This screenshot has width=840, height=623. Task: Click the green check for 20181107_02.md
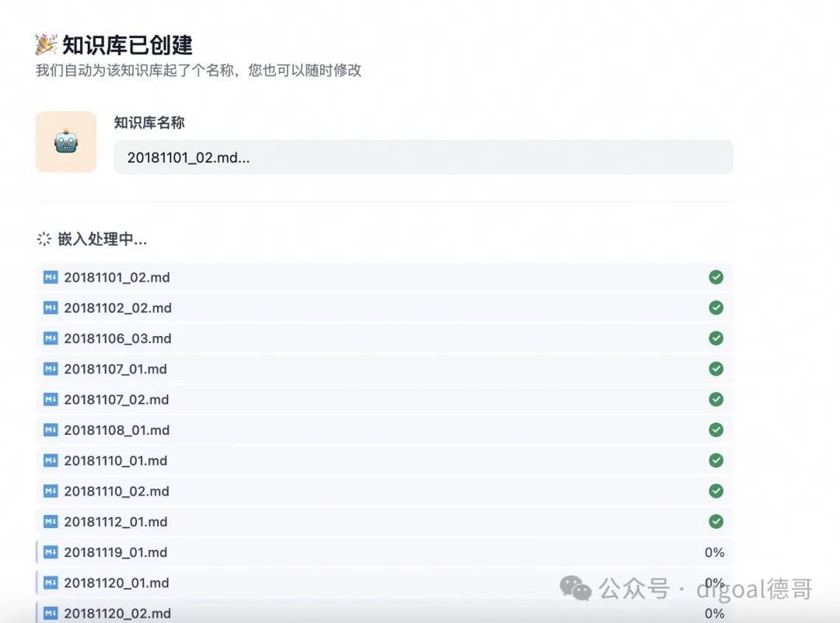[x=716, y=399]
